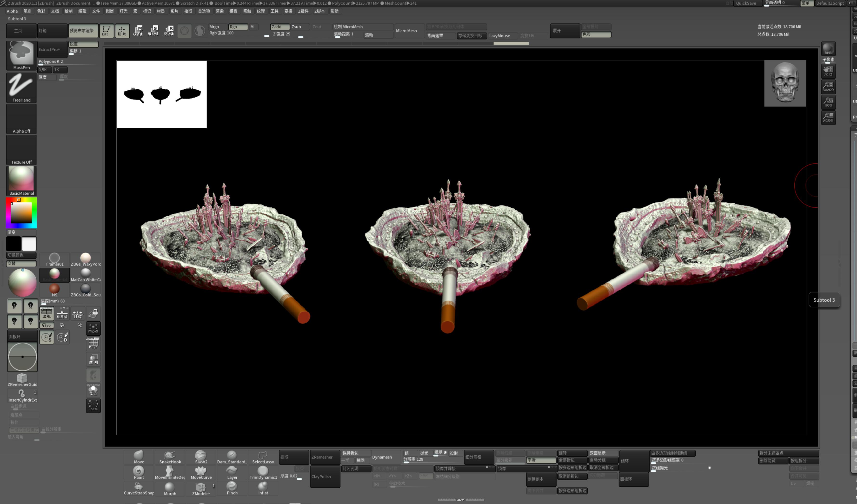Click the Zoom2D icon
This screenshot has width=857, height=504.
click(x=828, y=86)
